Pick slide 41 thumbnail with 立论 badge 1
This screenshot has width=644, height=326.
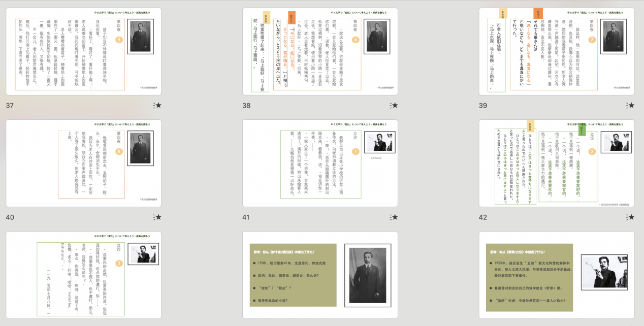(x=320, y=163)
